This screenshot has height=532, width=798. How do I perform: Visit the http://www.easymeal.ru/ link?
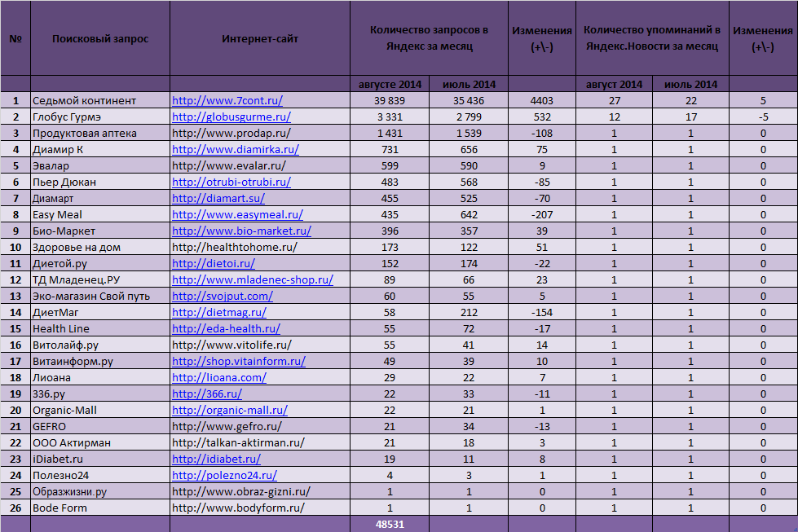[x=237, y=214]
